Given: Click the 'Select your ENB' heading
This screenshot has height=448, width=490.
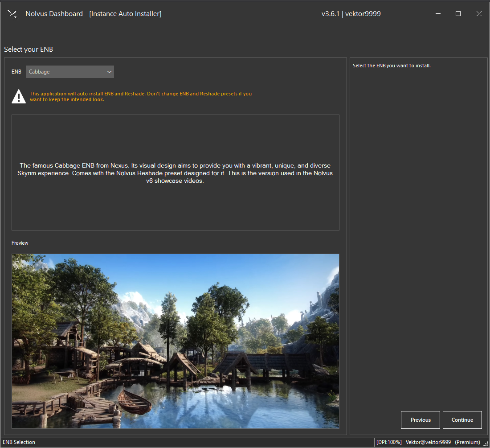Looking at the screenshot, I should [29, 49].
